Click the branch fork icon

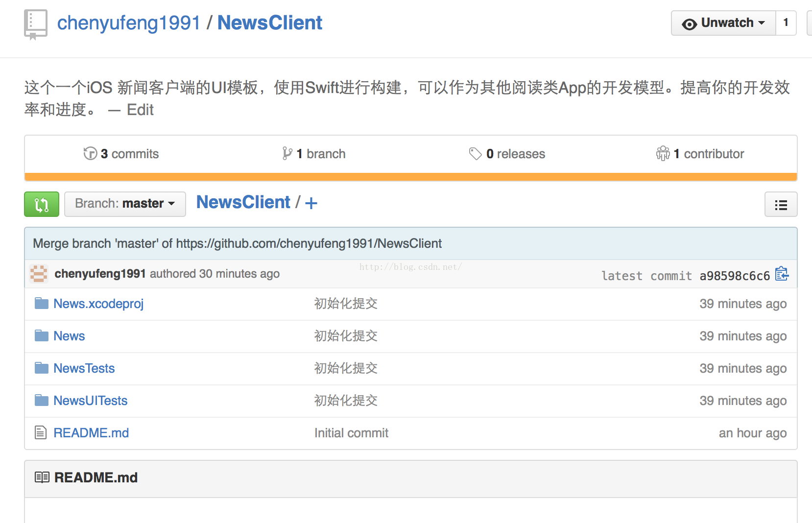(x=287, y=154)
